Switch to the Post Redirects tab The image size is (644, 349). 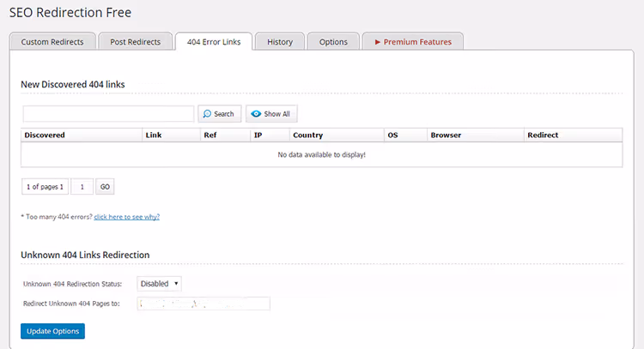135,41
